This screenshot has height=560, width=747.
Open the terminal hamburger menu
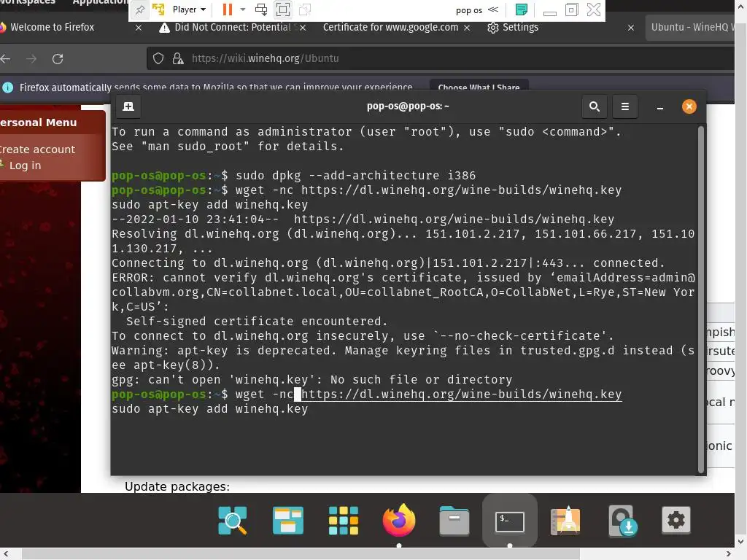pos(624,106)
